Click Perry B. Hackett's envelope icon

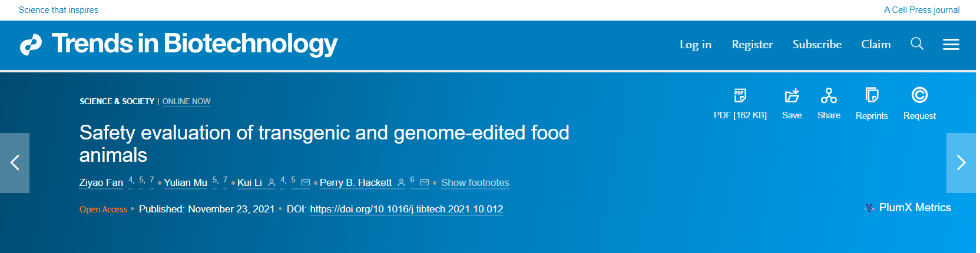(424, 183)
